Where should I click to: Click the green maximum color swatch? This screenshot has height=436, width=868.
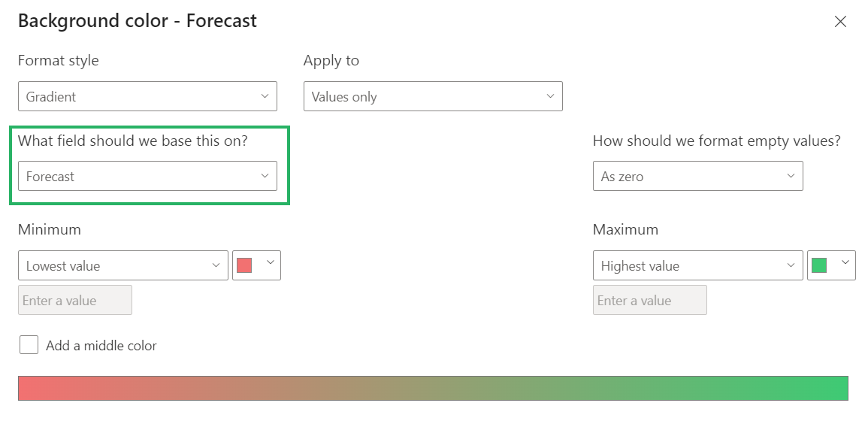point(819,265)
